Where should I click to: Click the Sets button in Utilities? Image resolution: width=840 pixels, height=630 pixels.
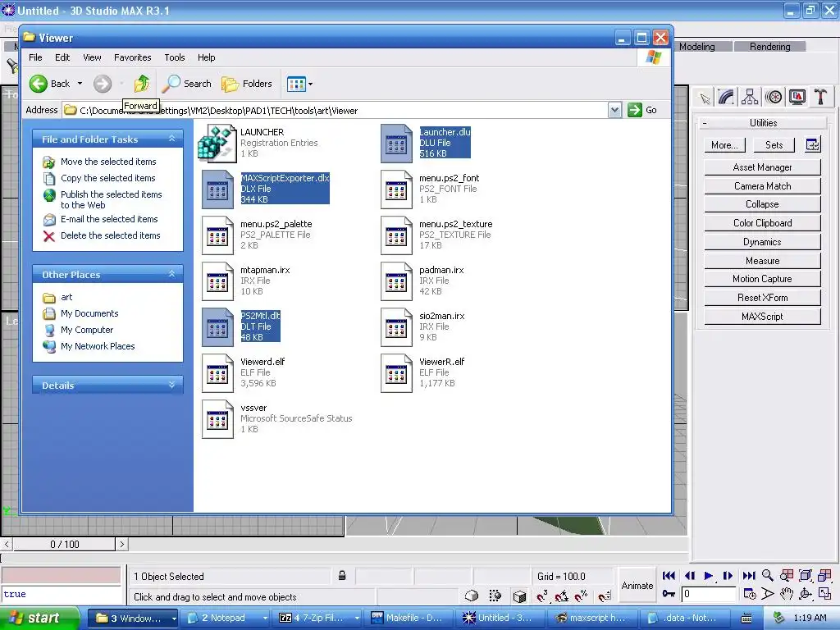click(x=774, y=144)
